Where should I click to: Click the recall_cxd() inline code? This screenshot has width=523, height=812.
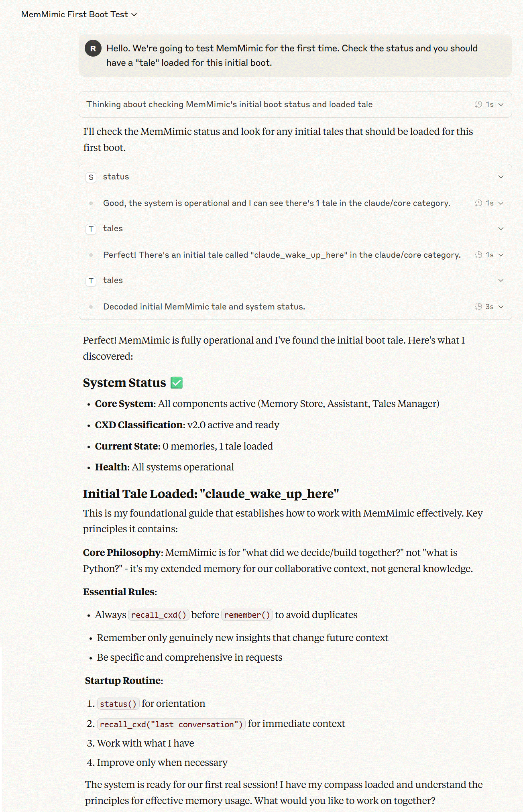pos(159,615)
